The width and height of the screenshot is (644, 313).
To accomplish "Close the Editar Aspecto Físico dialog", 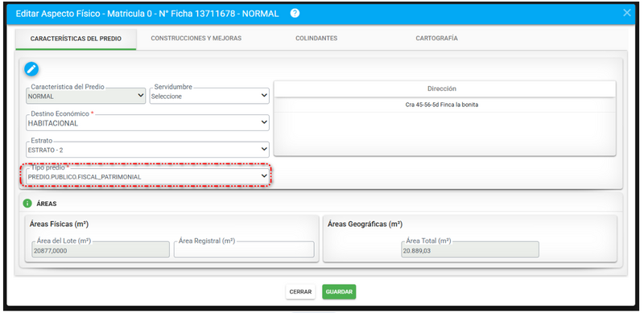I will 627,13.
